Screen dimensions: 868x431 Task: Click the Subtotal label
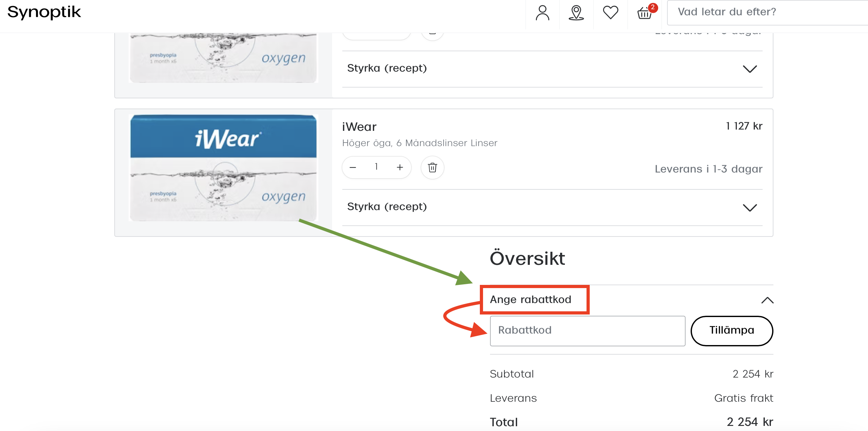coord(511,374)
